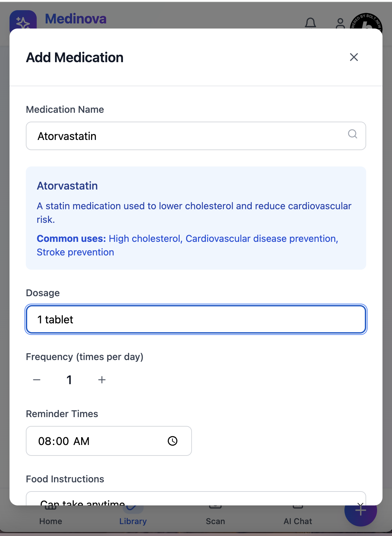Click the search icon in Medication Name

pyautogui.click(x=353, y=134)
